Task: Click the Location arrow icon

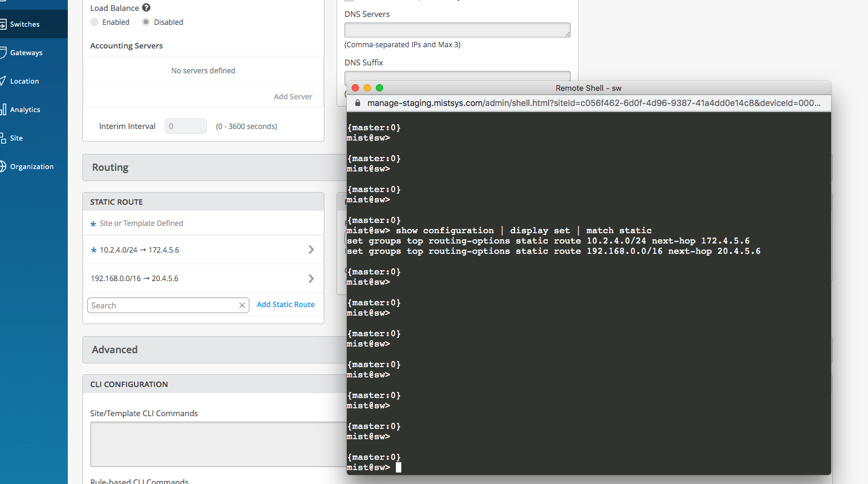Action: click(3, 81)
